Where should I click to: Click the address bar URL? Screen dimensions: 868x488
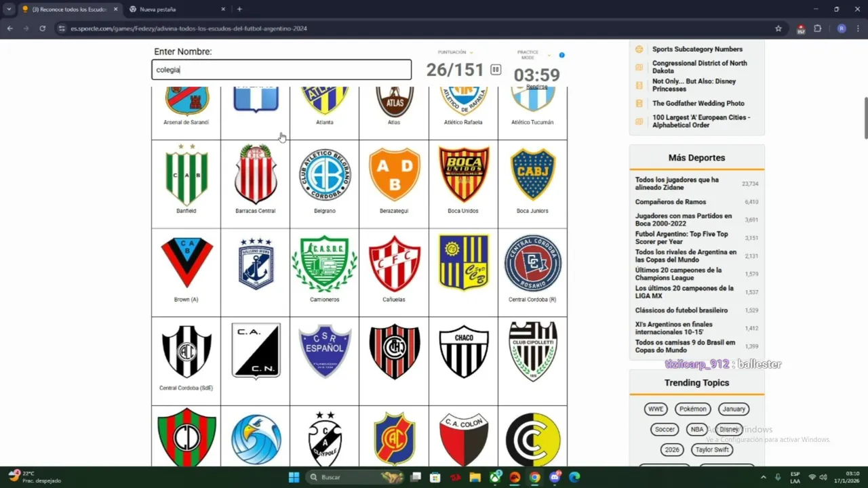pos(189,28)
